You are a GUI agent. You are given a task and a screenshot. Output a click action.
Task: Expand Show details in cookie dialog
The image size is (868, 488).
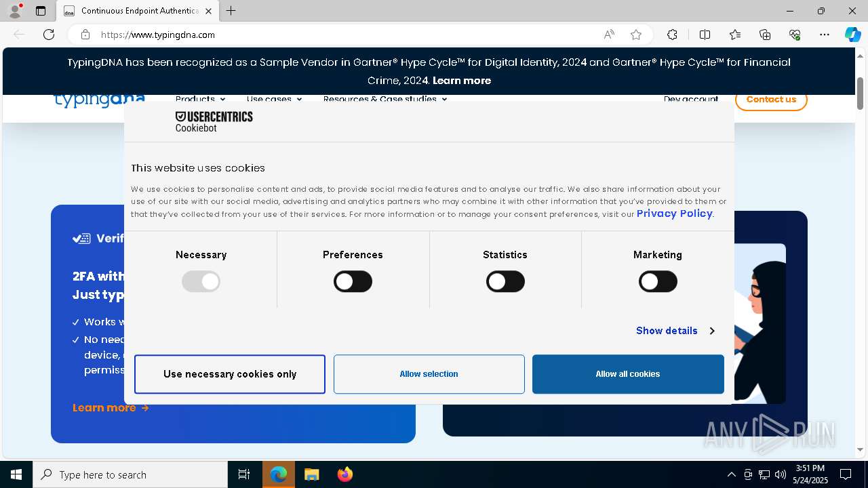675,331
